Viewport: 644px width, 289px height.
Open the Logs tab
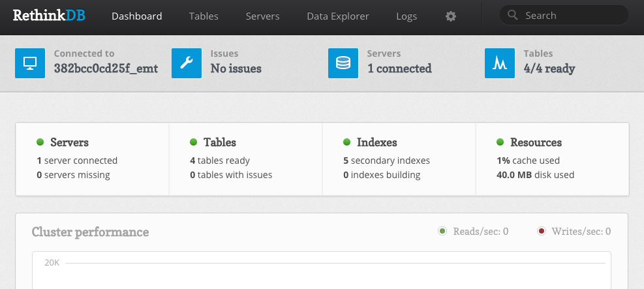406,16
